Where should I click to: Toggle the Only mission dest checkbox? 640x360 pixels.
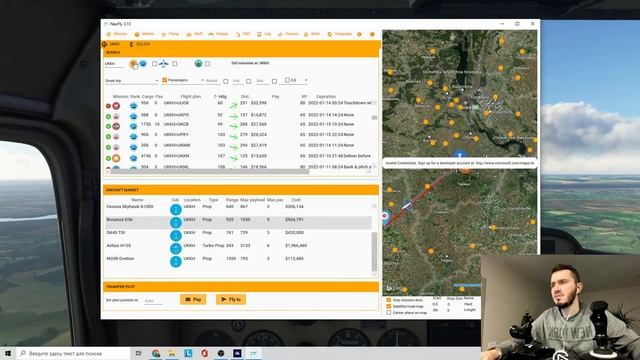[x=389, y=300]
